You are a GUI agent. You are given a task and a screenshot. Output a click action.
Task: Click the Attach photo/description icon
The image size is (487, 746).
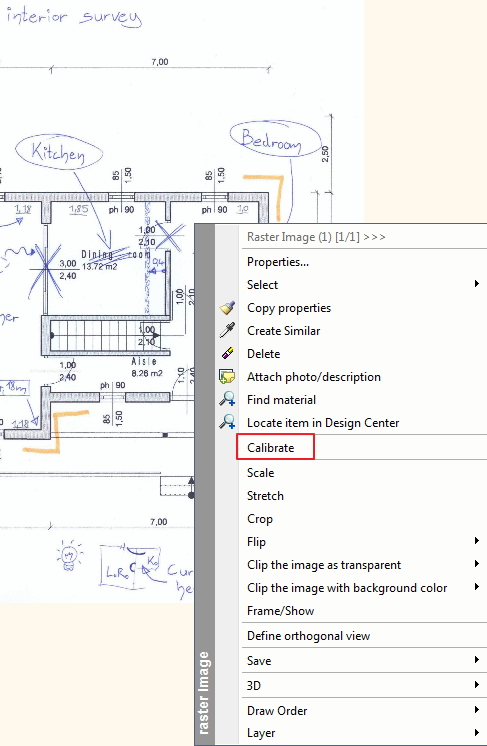[227, 377]
